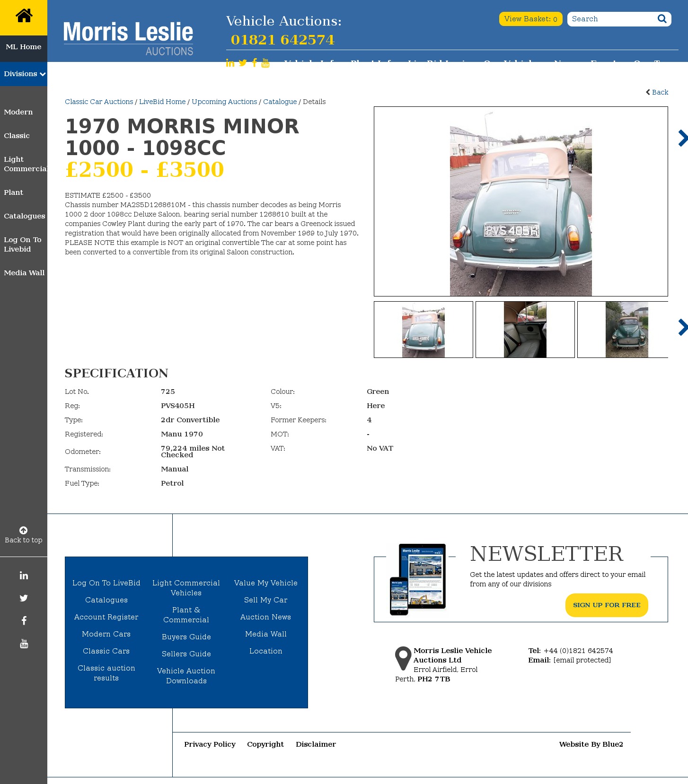Select rear-view car thumbnail
Viewport: 688px width, 784px height.
(423, 330)
